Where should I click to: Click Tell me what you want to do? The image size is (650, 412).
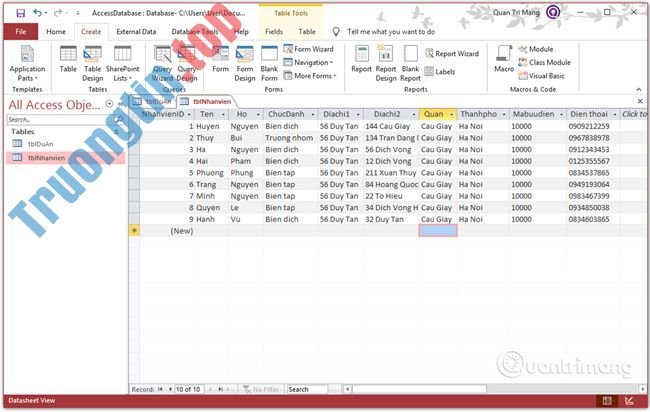click(391, 32)
